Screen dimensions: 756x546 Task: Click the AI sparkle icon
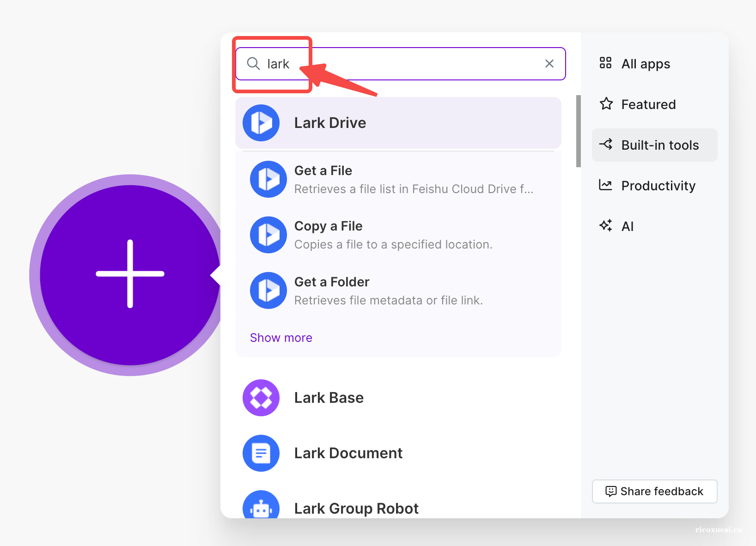606,225
